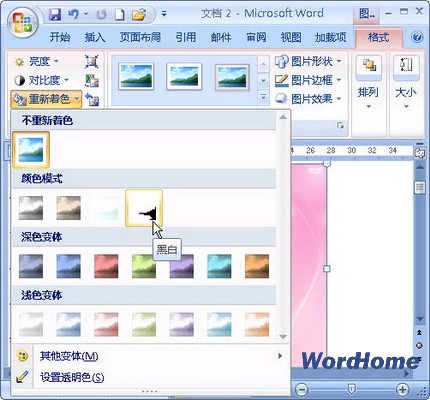Click the change picture icon
Image resolution: width=430 pixels, height=400 pixels.
pyautogui.click(x=92, y=81)
